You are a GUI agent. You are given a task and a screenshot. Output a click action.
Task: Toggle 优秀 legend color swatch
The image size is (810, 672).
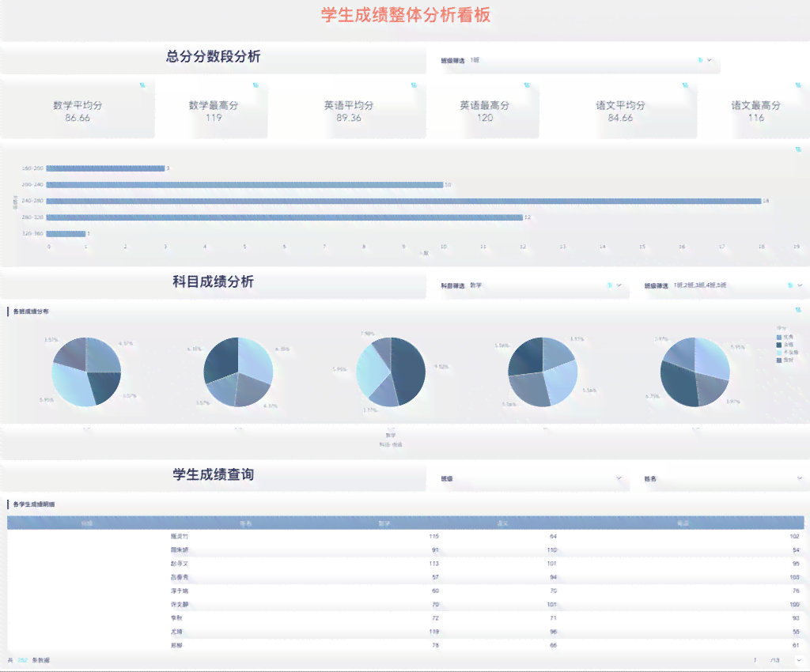[779, 337]
